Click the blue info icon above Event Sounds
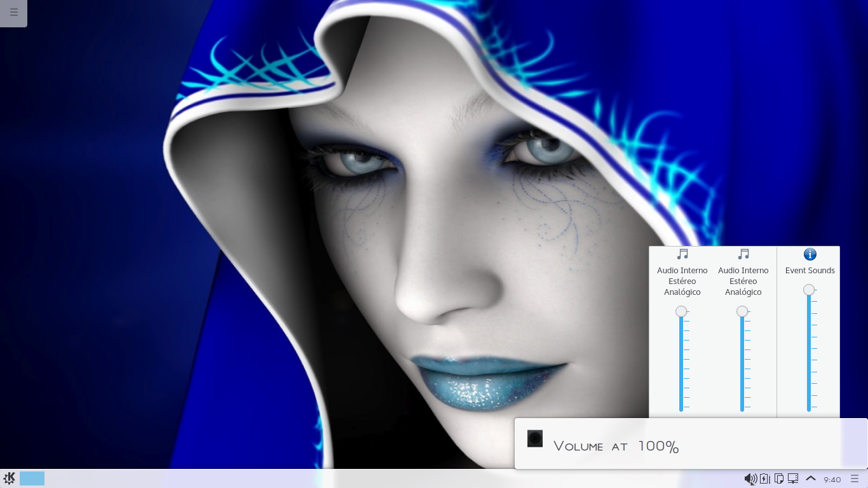The width and height of the screenshot is (868, 488). [x=810, y=254]
